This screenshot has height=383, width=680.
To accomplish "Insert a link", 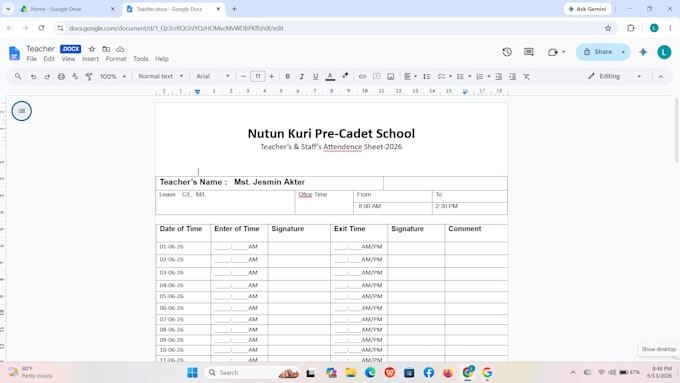I will coord(362,76).
